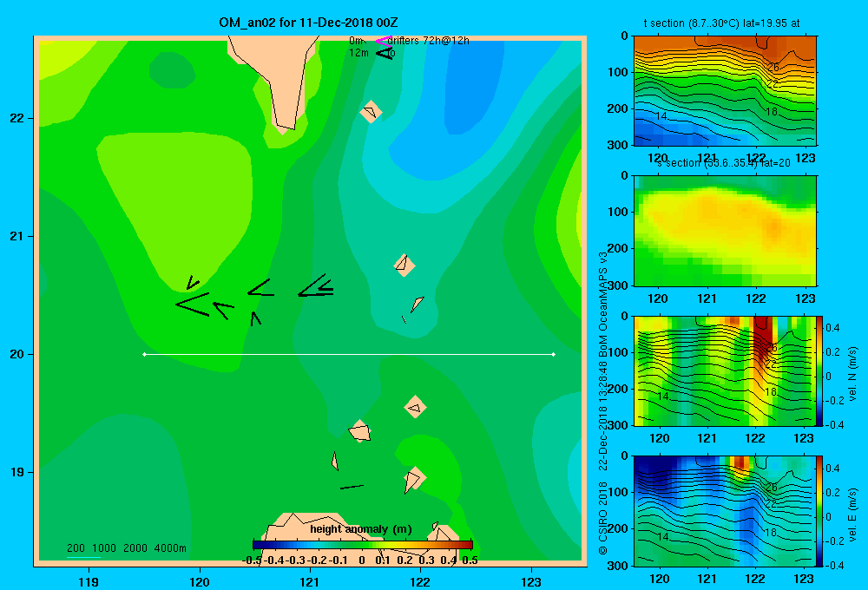
Task: Open the eastward velocity section panel
Action: tap(725, 511)
